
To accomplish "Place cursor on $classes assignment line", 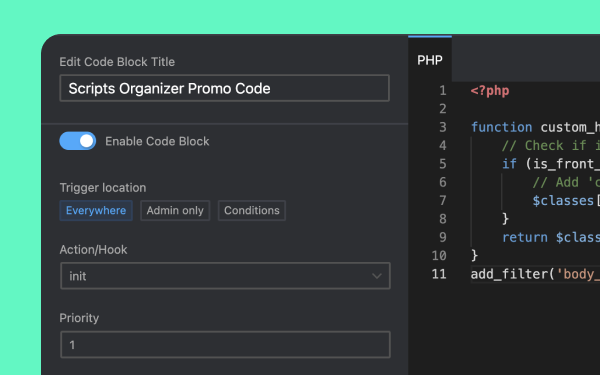I will 566,201.
